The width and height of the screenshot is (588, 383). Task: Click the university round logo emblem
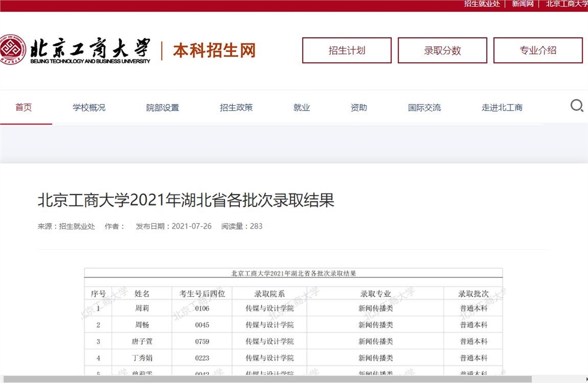[x=12, y=49]
